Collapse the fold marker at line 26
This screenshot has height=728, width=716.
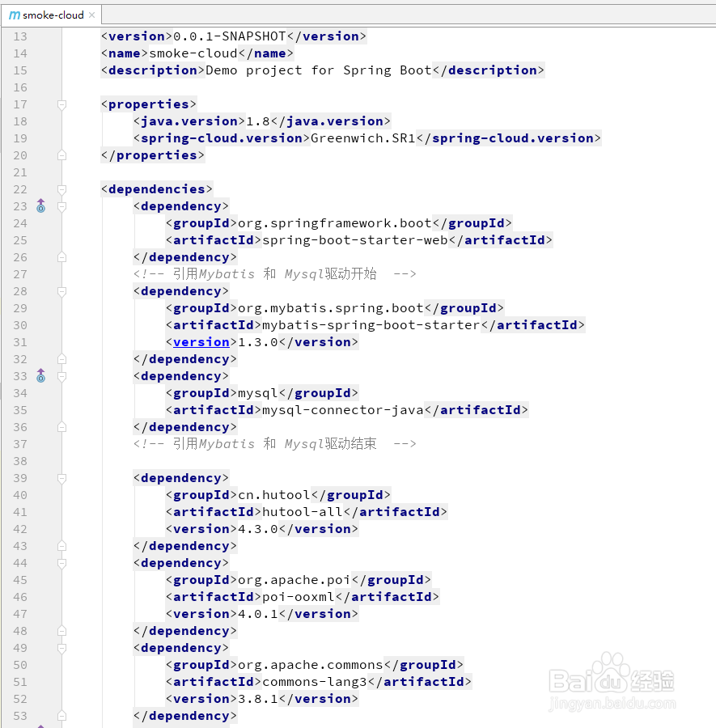(61, 257)
